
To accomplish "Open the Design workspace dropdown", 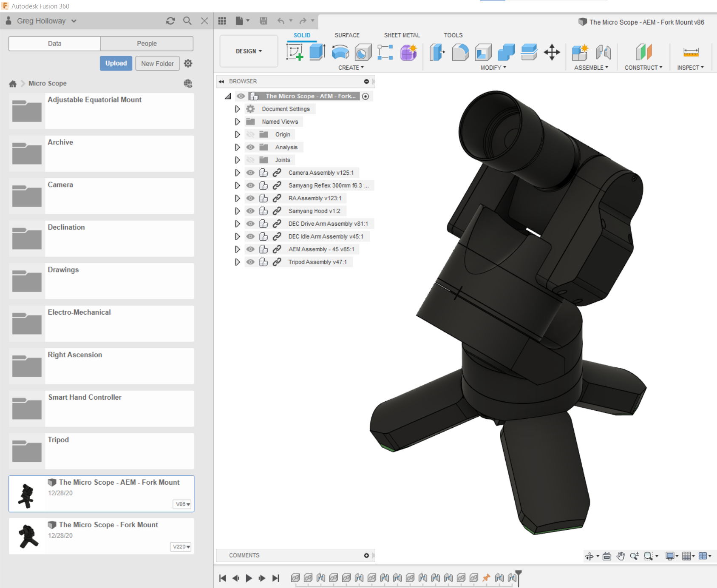I will (x=249, y=51).
